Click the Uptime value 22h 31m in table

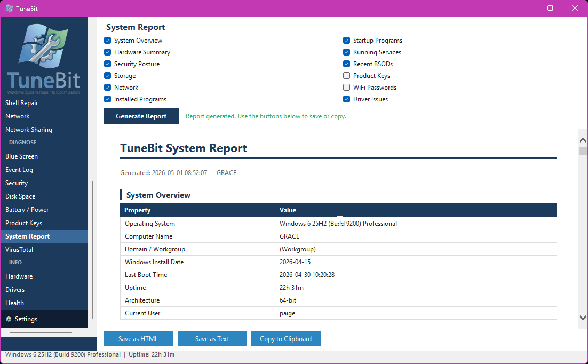(291, 287)
